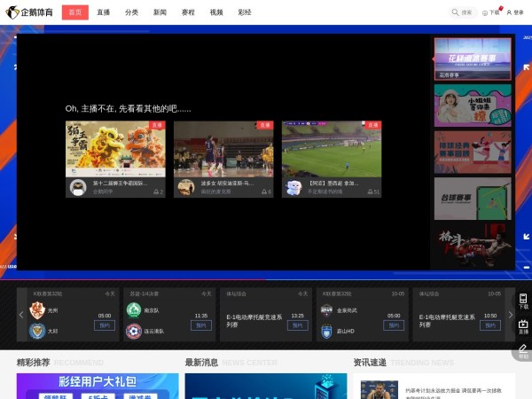Select the 花样滑冰赛事 channel thumbnail
Image resolution: width=532 pixels, height=399 pixels.
[473, 58]
